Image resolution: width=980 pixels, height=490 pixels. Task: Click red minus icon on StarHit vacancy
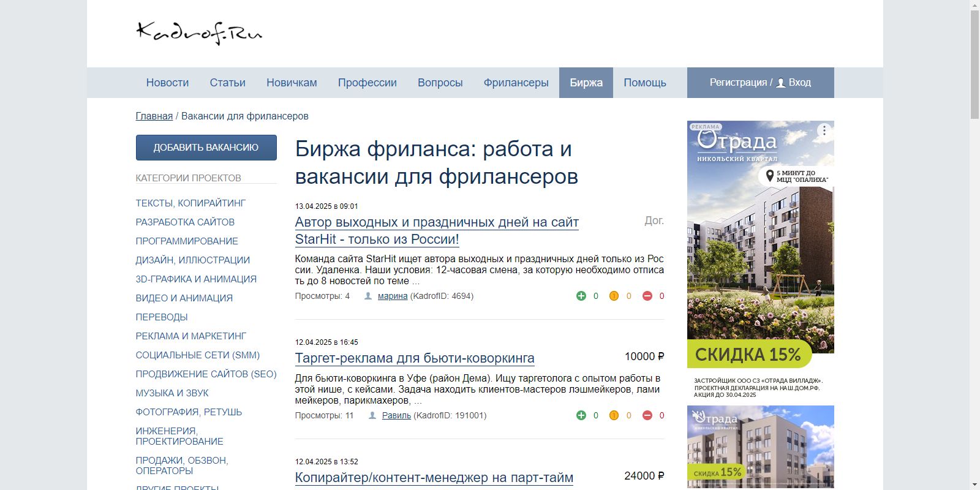click(647, 296)
